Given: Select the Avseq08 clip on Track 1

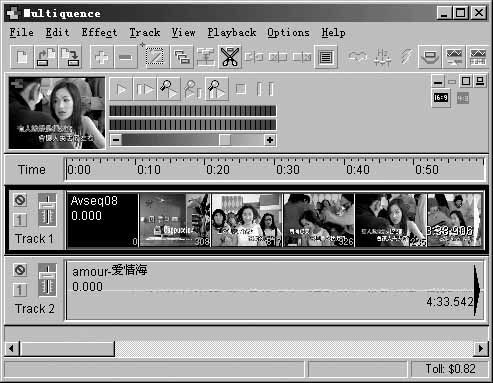Looking at the screenshot, I should (103, 220).
